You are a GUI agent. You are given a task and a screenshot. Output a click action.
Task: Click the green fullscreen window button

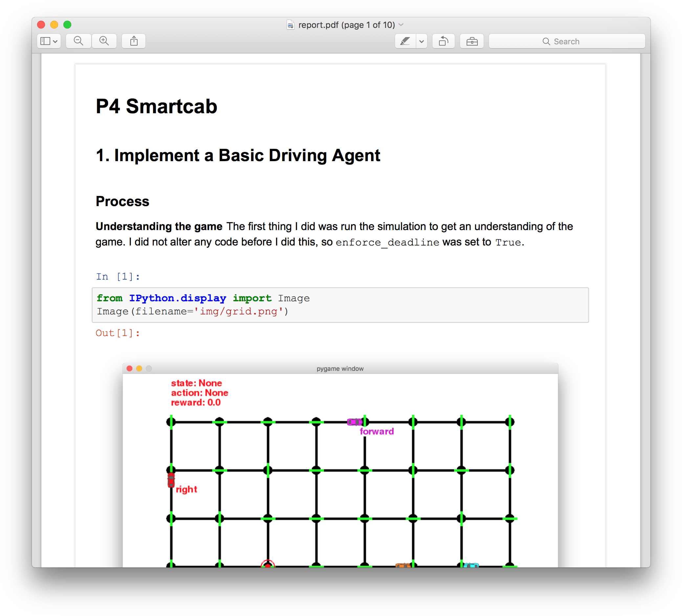(67, 25)
